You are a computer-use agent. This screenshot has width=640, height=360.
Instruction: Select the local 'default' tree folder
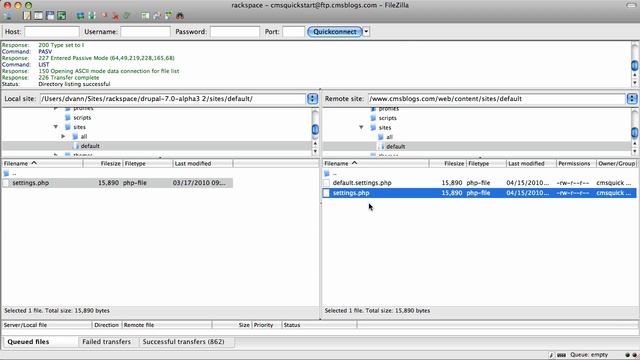tap(90, 146)
